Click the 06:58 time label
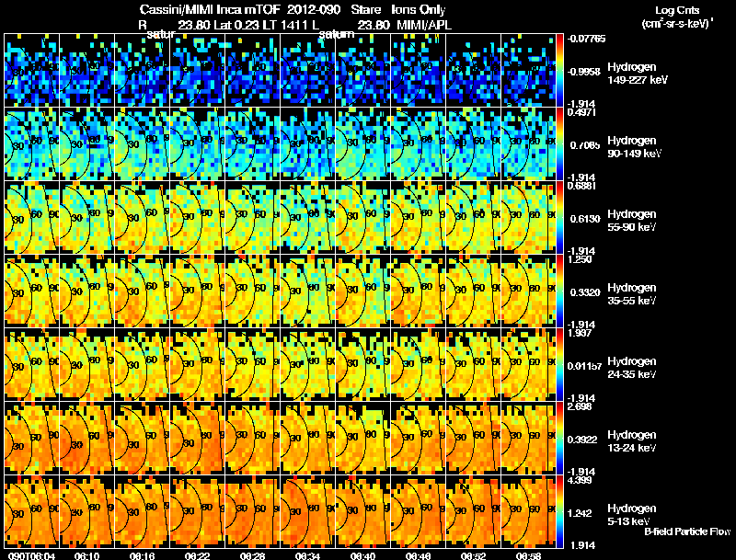Screen dimensions: 736x560 coord(528,555)
